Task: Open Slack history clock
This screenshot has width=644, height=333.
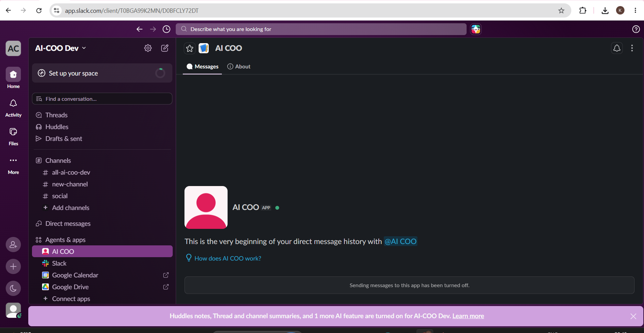Action: 166,29
